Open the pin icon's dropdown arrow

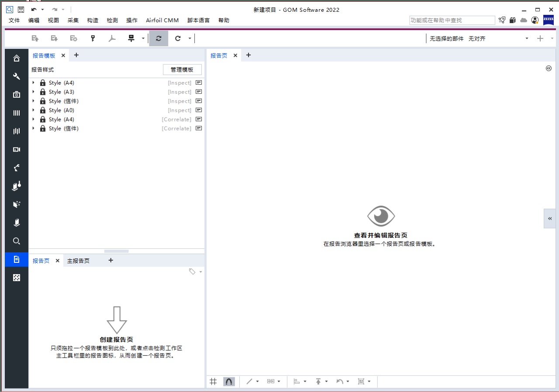click(143, 38)
